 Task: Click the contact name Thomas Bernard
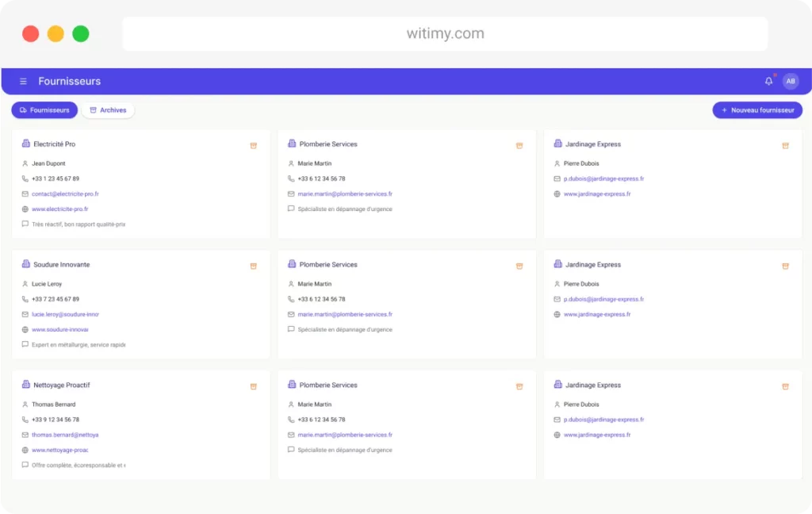(x=54, y=405)
